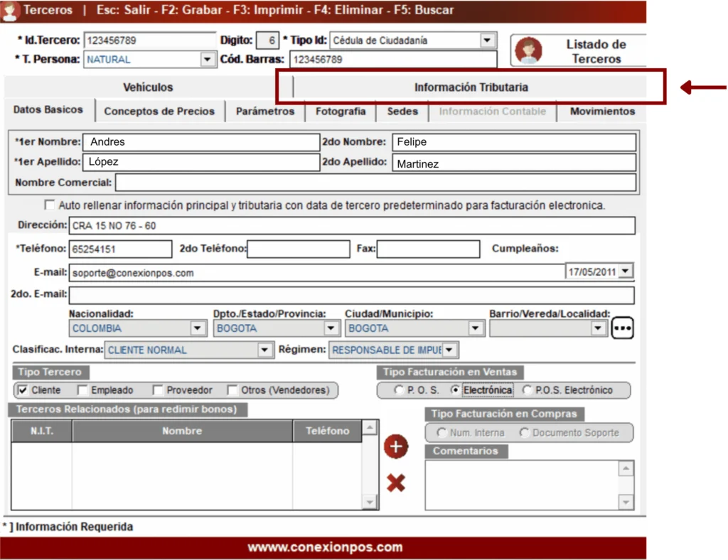Image resolution: width=728 pixels, height=560 pixels.
Task: Click the Teléfono input field
Action: tap(120, 249)
